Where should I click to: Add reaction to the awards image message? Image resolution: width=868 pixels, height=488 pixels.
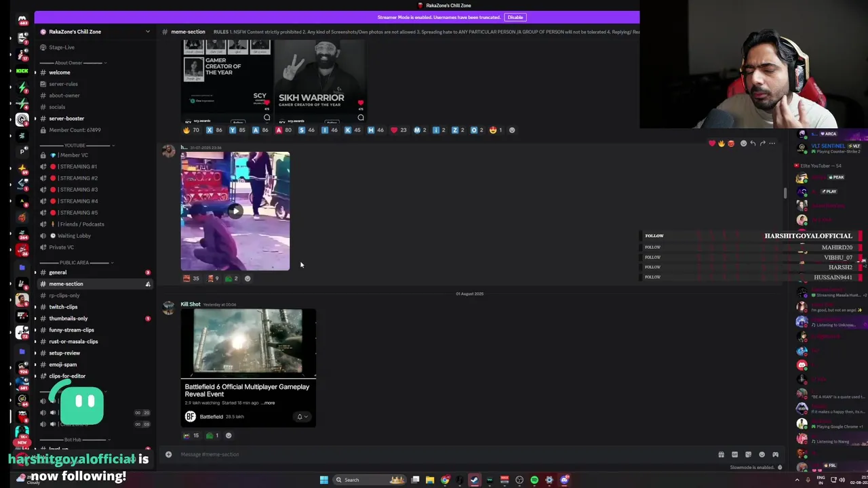(512, 130)
